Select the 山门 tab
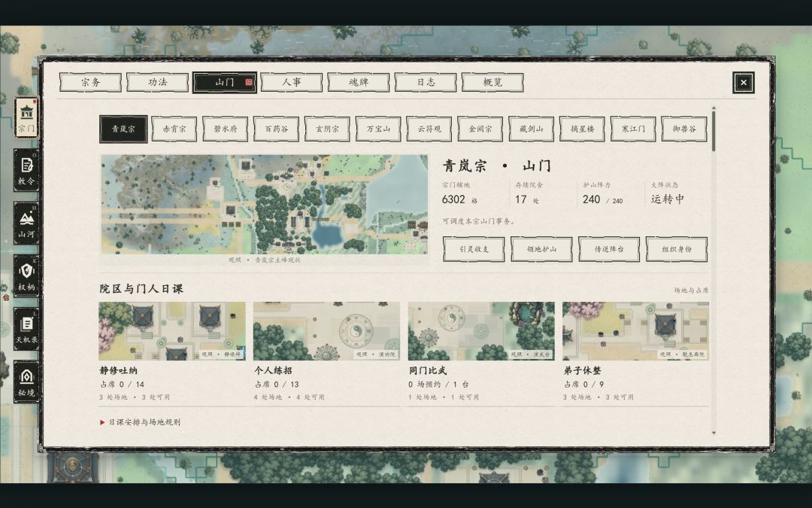812x508 pixels. tap(225, 83)
